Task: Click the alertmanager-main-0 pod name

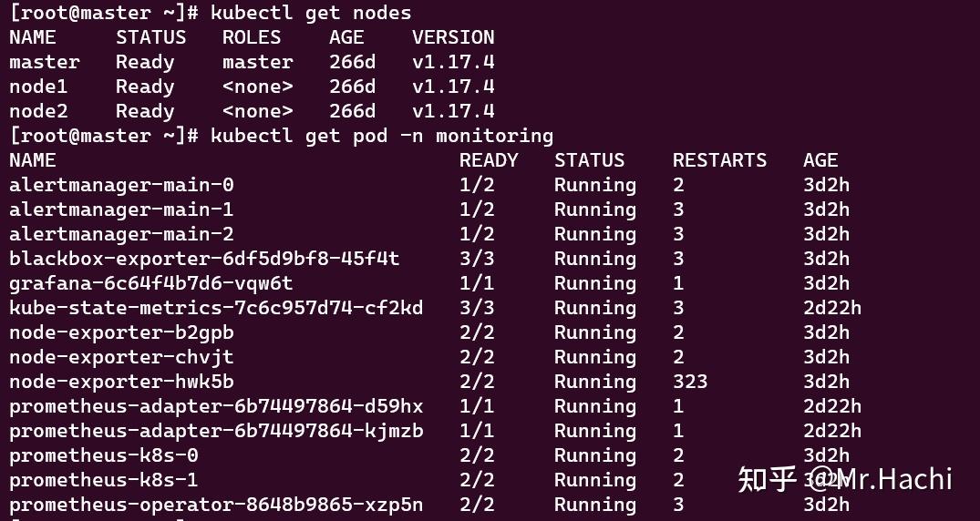Action: click(x=121, y=185)
